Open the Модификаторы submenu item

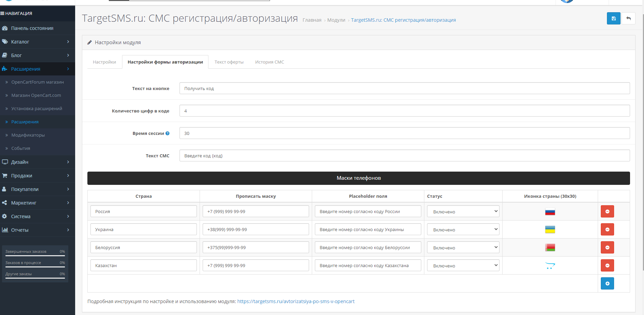click(37, 135)
